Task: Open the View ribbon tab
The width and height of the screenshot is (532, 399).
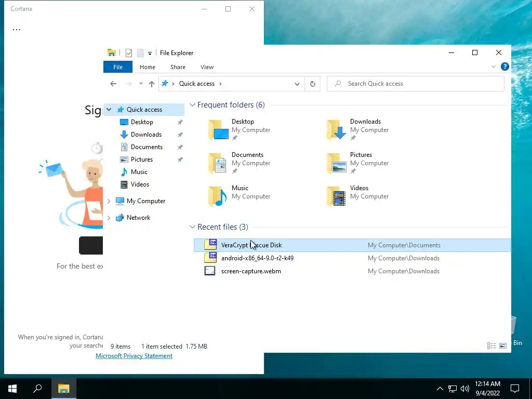Action: (x=207, y=67)
